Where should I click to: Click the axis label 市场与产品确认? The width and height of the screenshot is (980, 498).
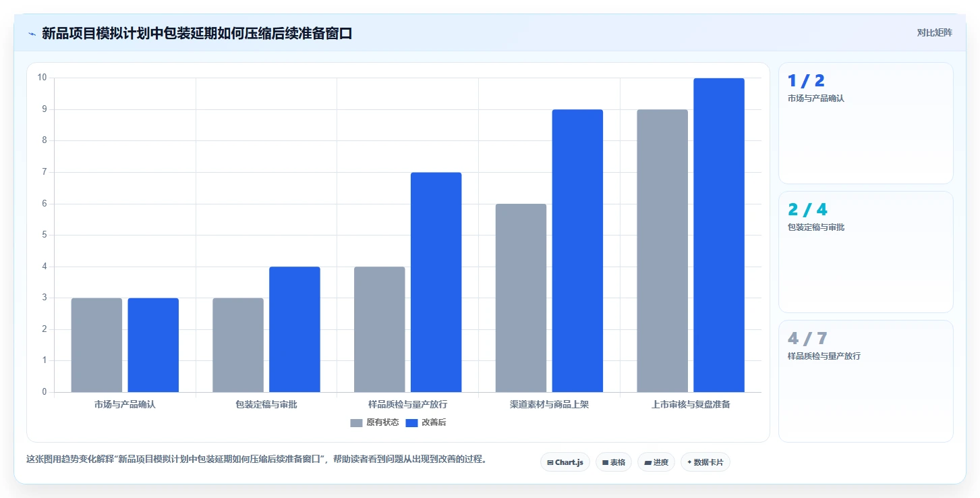coord(125,405)
